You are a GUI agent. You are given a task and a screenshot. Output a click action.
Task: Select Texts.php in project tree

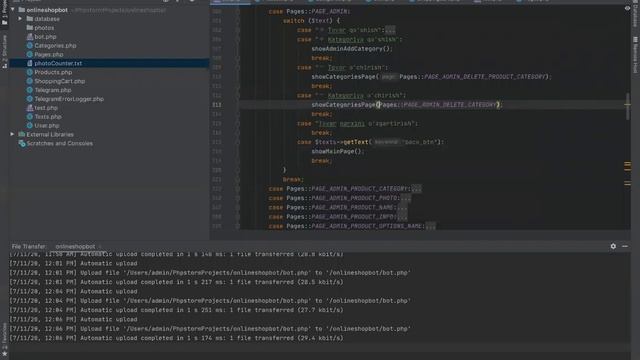[x=48, y=117]
